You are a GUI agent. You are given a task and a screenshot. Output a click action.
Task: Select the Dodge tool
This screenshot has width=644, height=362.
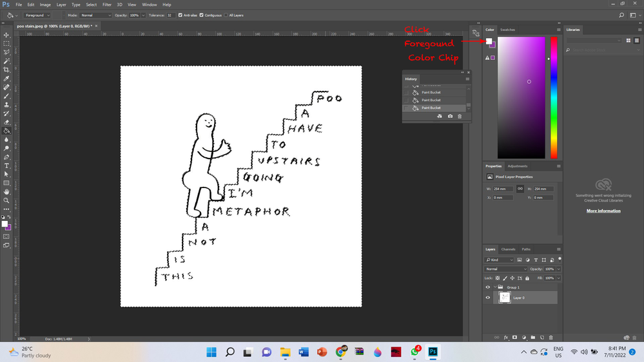tap(6, 149)
